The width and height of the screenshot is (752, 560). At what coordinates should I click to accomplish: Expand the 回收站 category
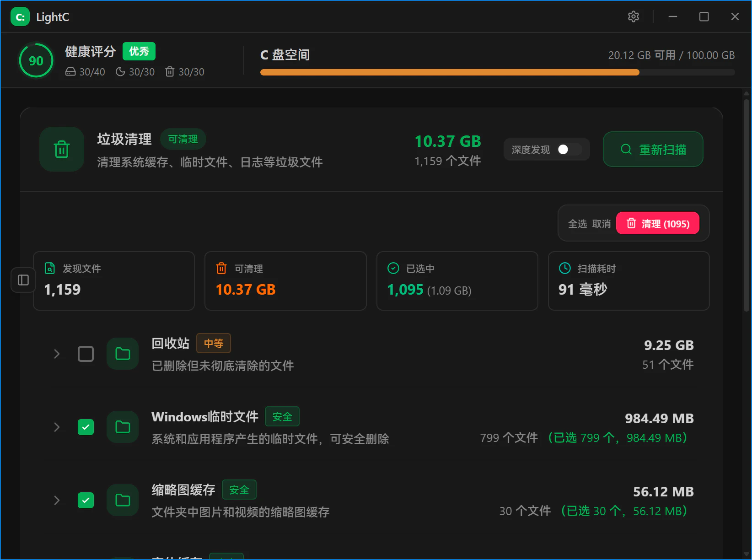(57, 354)
